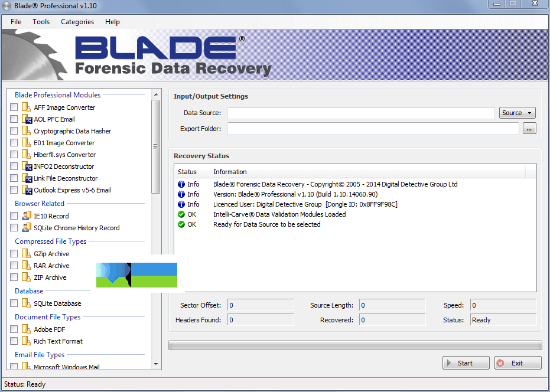This screenshot has height=392, width=550.
Task: Select the Hiberfil.sys Converter checkbox
Action: point(14,154)
